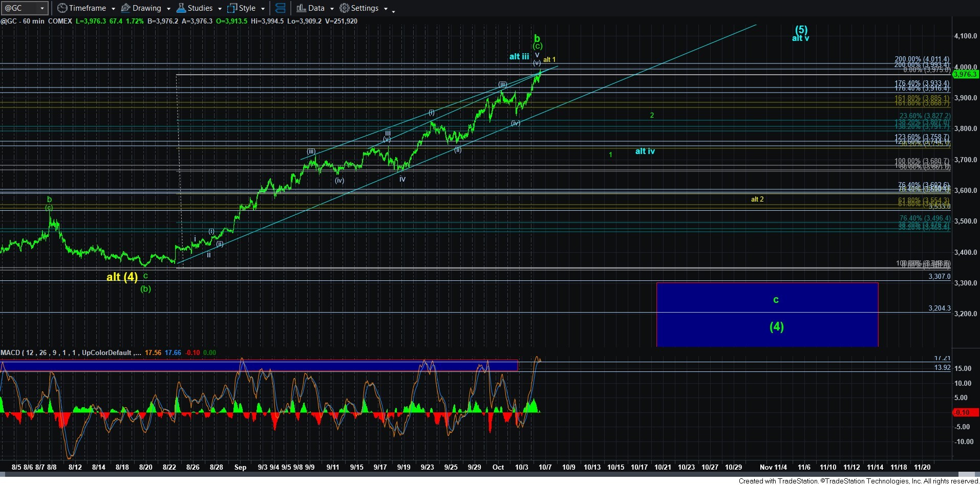Click the Studies flask icon
980x485 pixels.
tap(181, 8)
